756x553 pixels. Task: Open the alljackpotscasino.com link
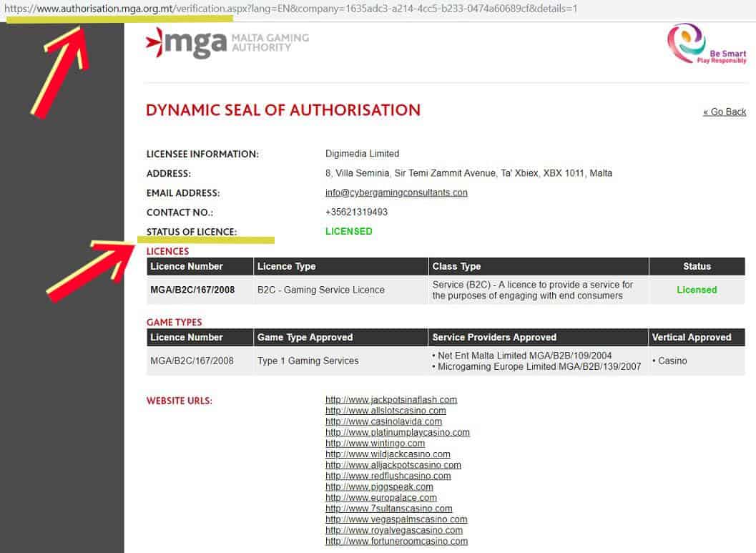point(393,465)
